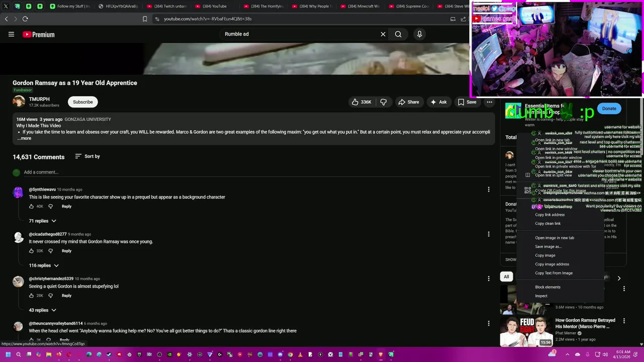Open the YouTube hamburger guide menu
The image size is (644, 362).
coord(11,34)
